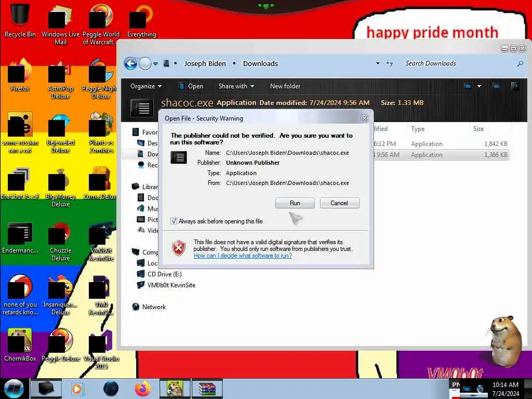
Task: Open 'How can I decide what software to run?'
Action: (243, 256)
